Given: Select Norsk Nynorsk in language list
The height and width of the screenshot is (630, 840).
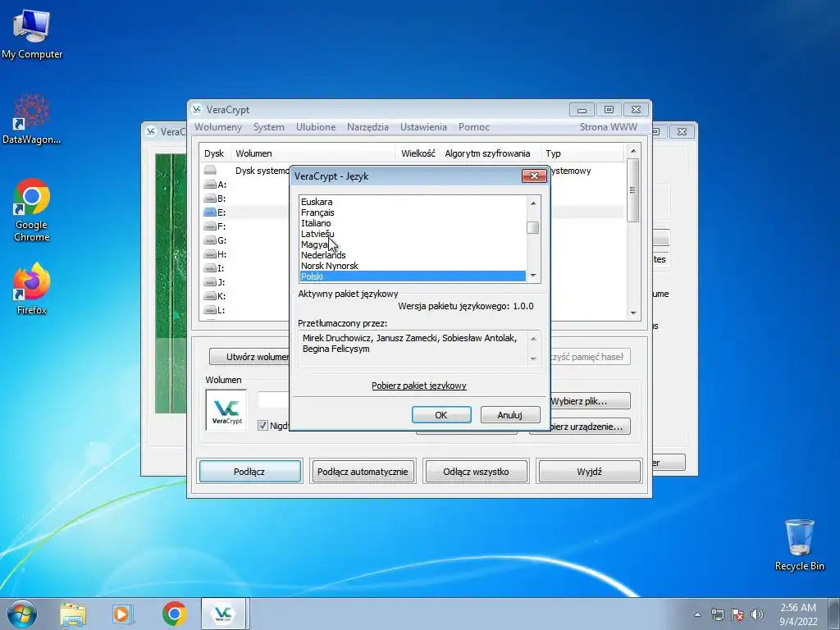Looking at the screenshot, I should pos(413,267).
